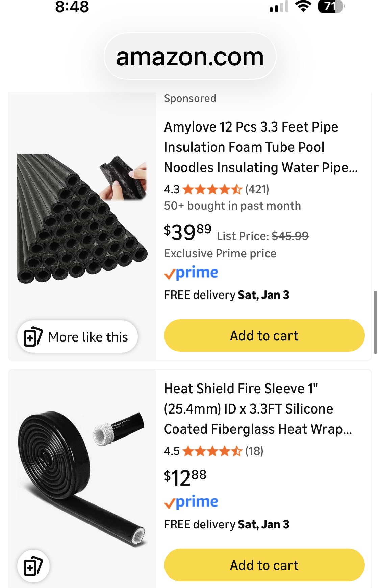Tap the battery indicator in status bar
The image size is (380, 588).
point(331,7)
